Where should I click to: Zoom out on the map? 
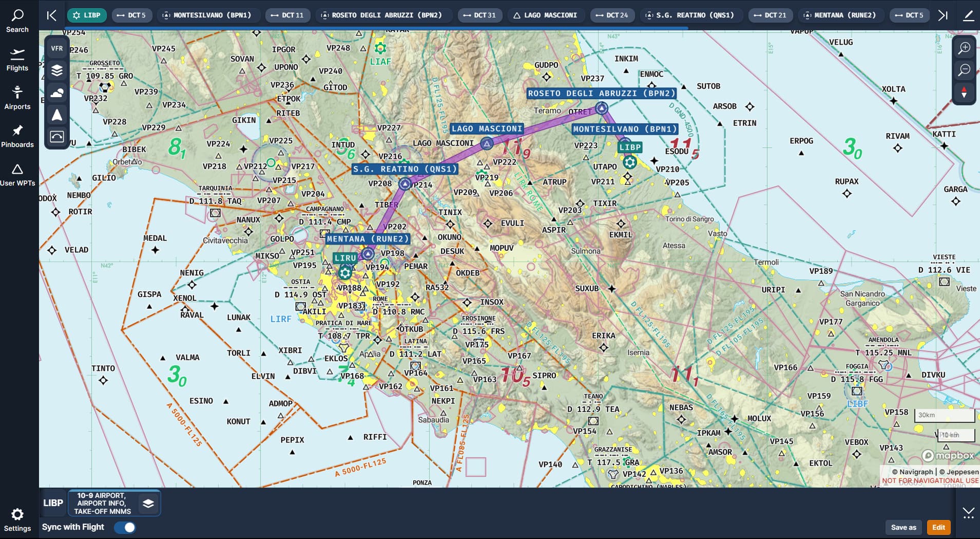click(964, 70)
